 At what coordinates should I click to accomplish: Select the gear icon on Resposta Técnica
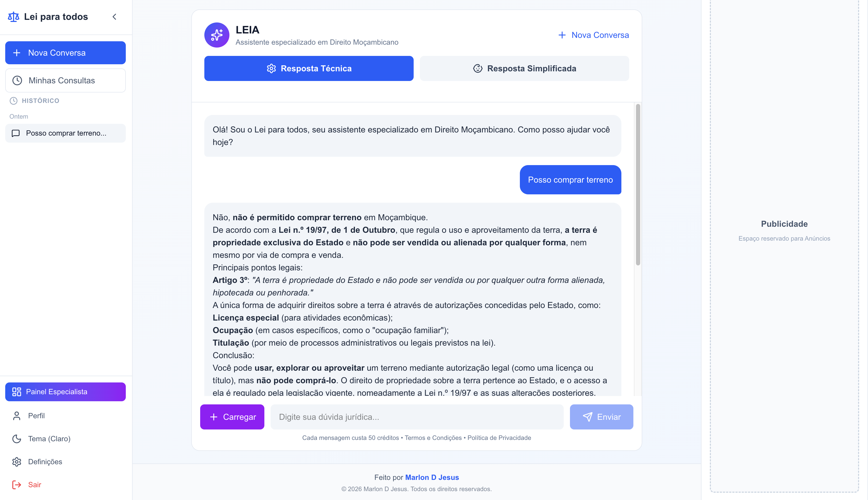(x=272, y=68)
